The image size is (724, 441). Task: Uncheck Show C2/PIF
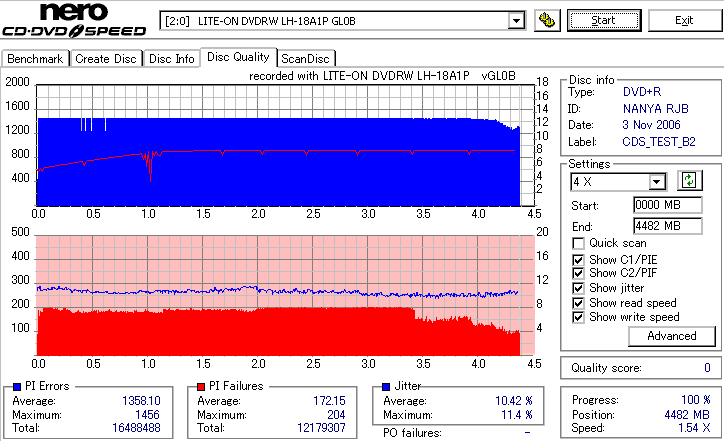[x=578, y=273]
